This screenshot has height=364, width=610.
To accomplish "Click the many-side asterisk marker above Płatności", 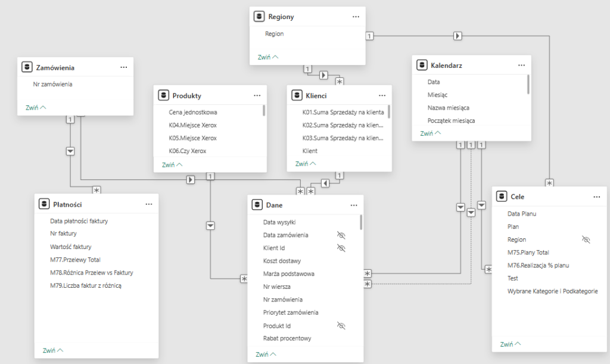I will point(97,190).
